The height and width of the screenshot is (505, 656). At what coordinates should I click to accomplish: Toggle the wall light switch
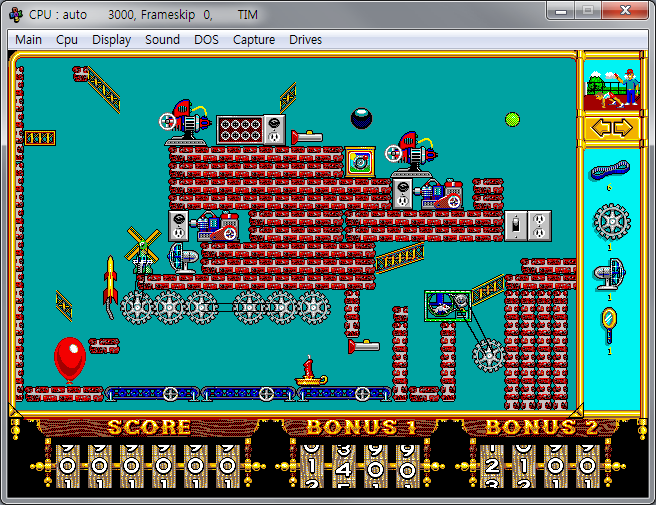click(x=516, y=226)
